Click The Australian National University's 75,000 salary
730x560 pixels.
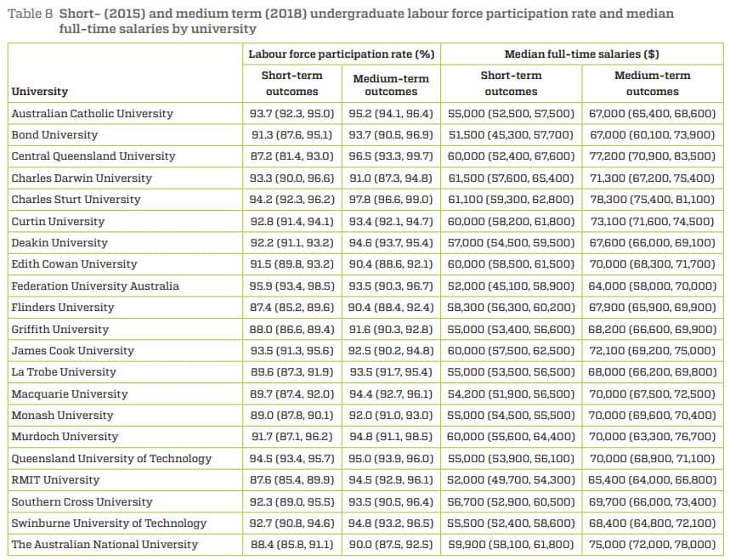(x=653, y=545)
